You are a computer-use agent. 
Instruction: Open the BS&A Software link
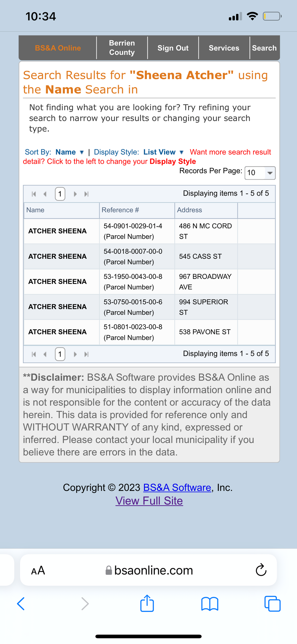pyautogui.click(x=177, y=487)
